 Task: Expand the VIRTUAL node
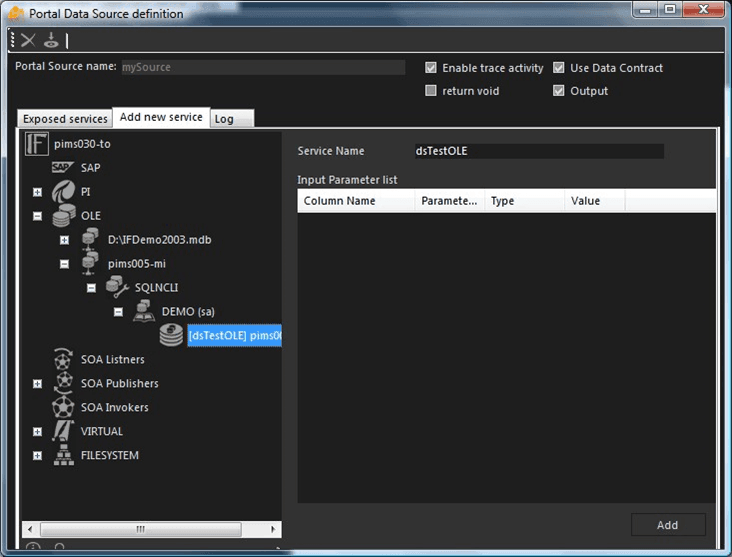(x=37, y=432)
